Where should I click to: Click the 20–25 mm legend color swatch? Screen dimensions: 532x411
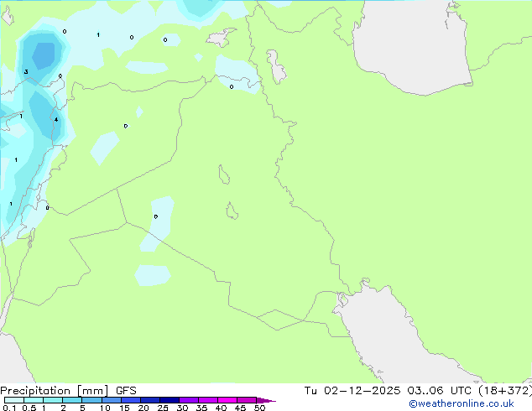[x=150, y=400]
